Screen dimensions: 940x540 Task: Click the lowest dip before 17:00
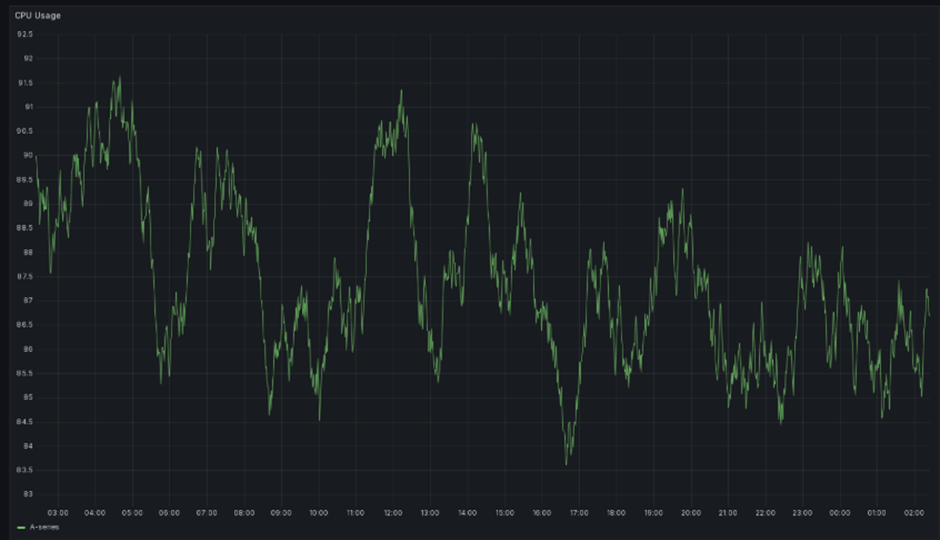point(567,464)
